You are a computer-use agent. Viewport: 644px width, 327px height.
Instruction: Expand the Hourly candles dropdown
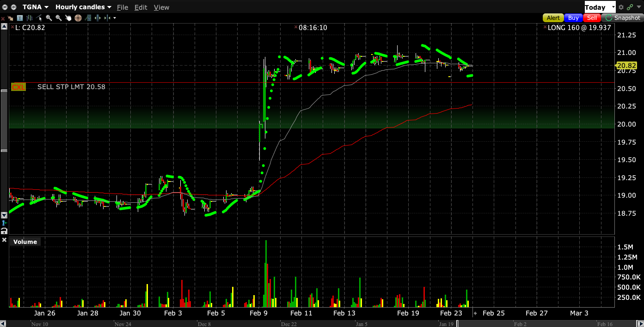[83, 7]
